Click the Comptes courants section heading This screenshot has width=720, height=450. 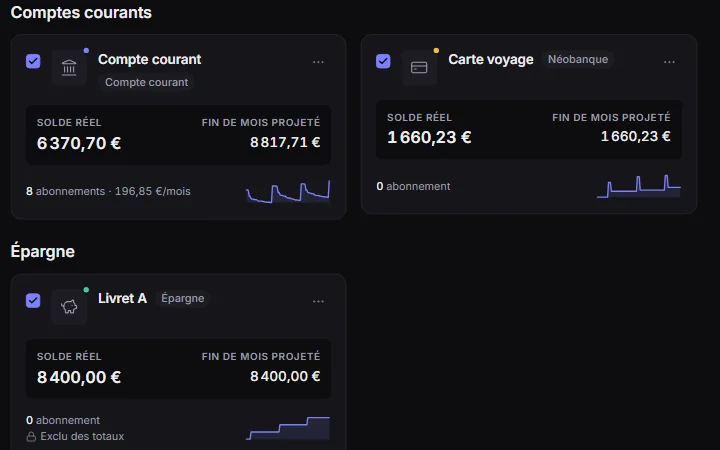(81, 12)
